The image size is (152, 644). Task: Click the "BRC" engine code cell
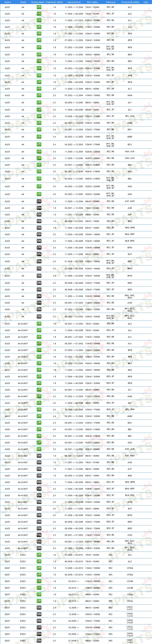click(x=130, y=261)
